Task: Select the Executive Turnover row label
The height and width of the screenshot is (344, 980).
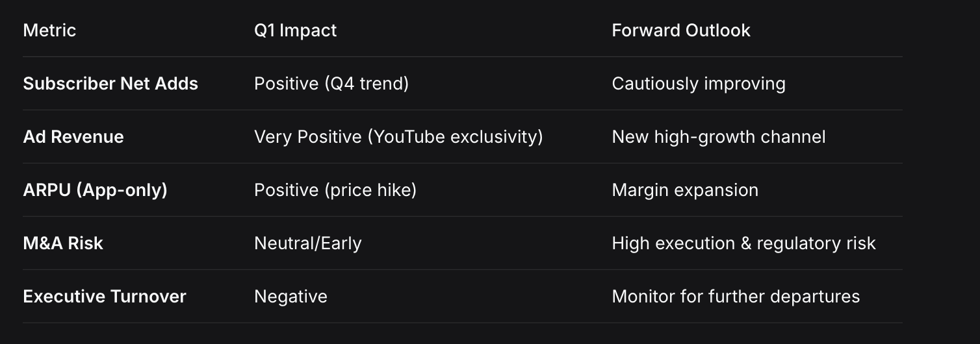Action: click(105, 297)
